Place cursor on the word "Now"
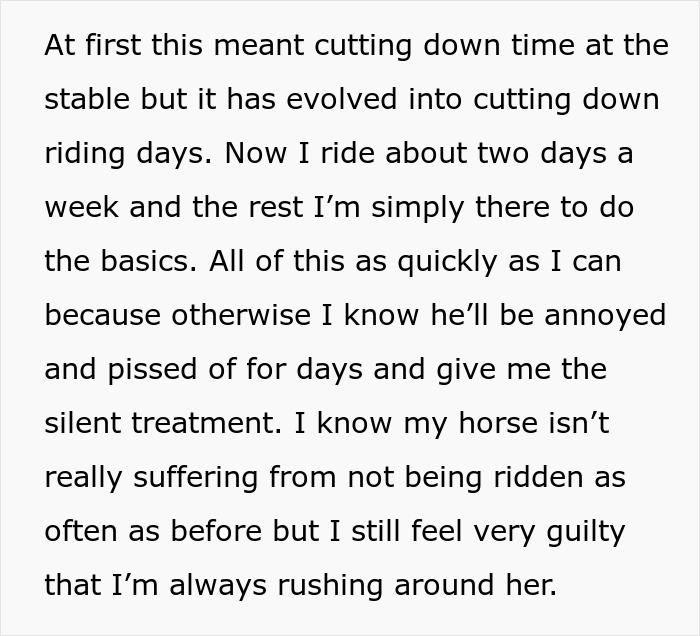This screenshot has height=636, width=700. point(256,153)
